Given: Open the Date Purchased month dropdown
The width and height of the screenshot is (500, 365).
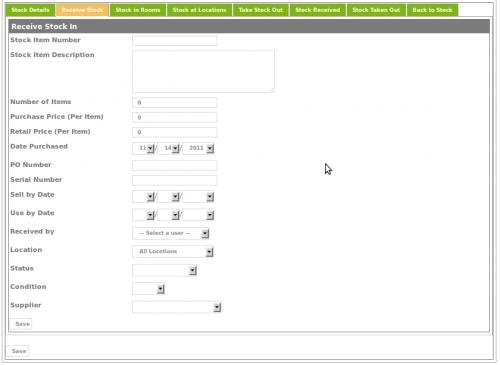Looking at the screenshot, I should point(143,148).
